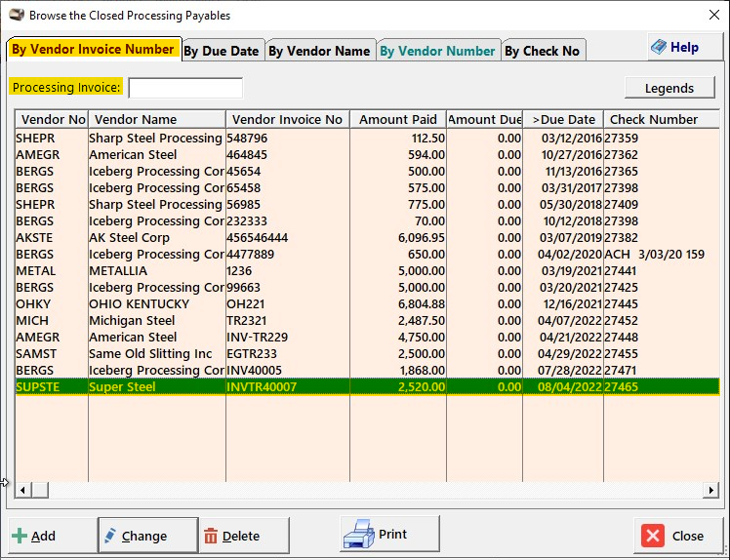Switch to By Due Date tab
Image resolution: width=730 pixels, height=560 pixels.
(x=222, y=51)
